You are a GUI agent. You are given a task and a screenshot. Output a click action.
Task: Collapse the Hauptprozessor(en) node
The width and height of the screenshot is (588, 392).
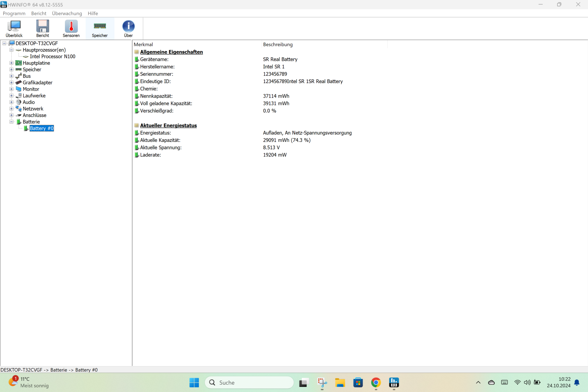coord(11,50)
